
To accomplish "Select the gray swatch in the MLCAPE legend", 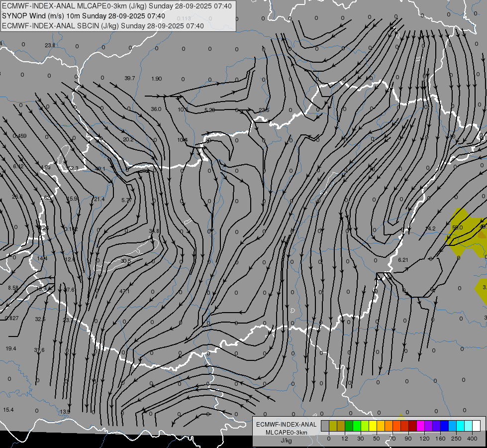I will tap(325, 426).
